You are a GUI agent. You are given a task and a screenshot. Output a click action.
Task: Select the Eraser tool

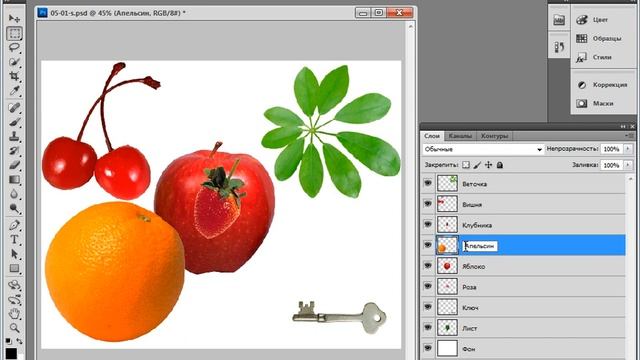[14, 165]
